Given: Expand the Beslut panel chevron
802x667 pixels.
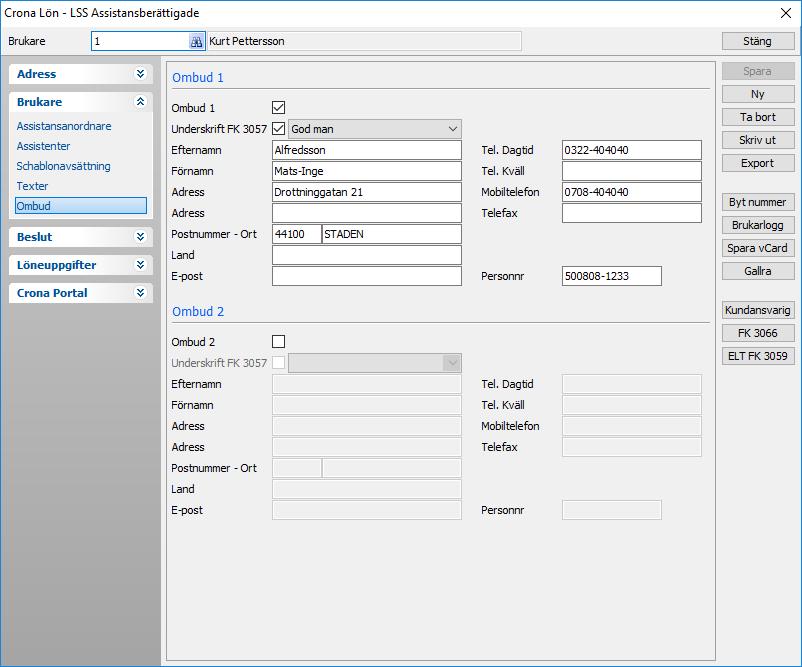Looking at the screenshot, I should click(x=141, y=237).
